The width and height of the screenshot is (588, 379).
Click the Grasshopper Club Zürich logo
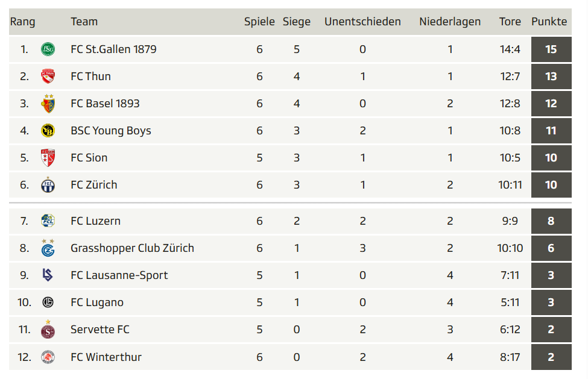click(x=48, y=248)
